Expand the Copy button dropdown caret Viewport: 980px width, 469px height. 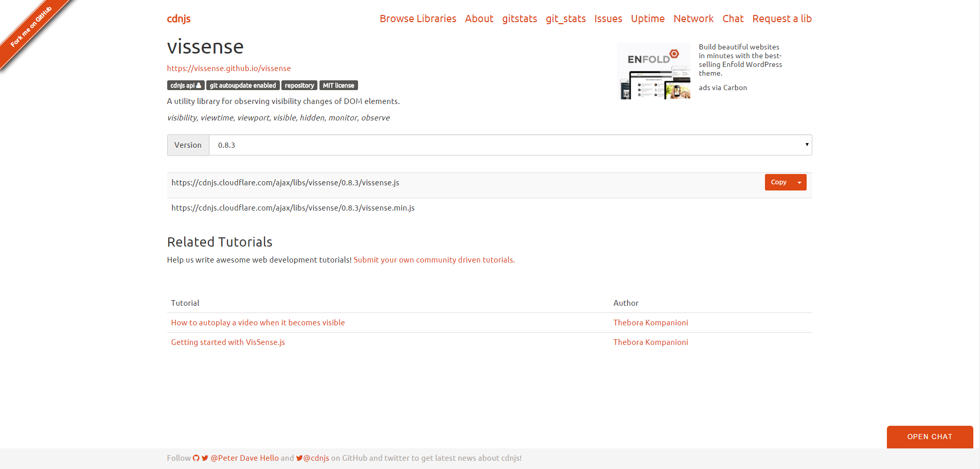[x=799, y=182]
